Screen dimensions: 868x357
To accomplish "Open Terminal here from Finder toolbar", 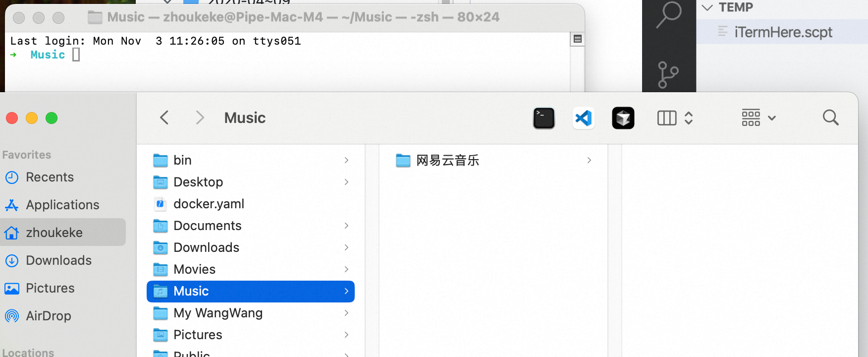I will [x=543, y=119].
